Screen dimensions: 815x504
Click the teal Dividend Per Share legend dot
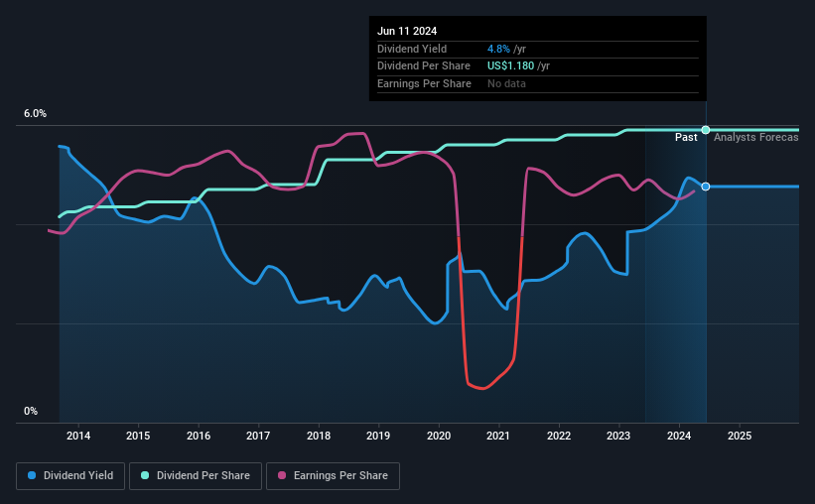(x=145, y=475)
